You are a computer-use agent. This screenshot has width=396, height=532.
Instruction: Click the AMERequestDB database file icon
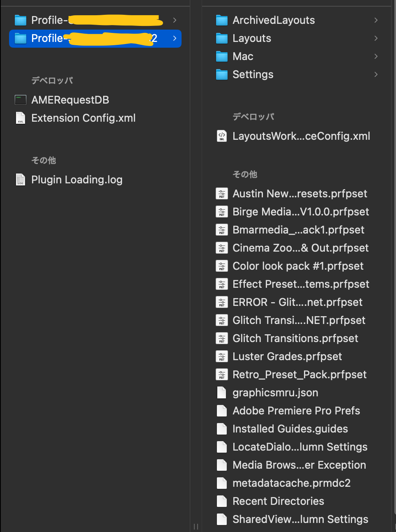(x=20, y=100)
